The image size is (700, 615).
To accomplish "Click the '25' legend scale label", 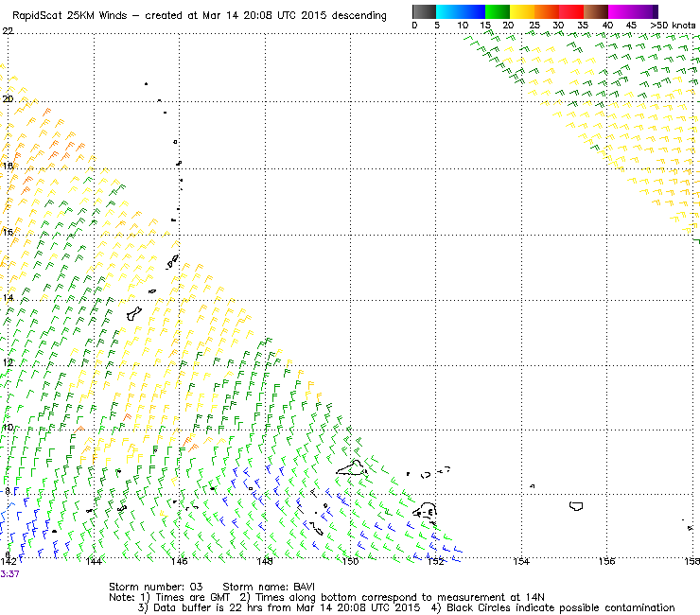I will [534, 26].
